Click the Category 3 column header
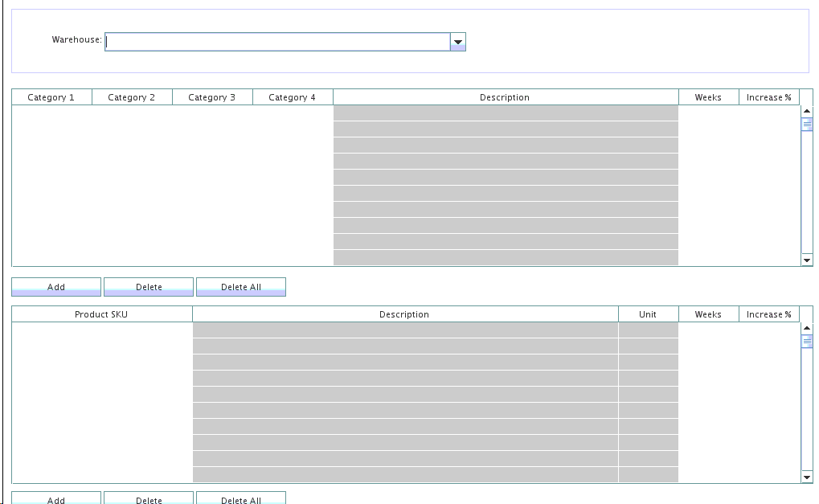This screenshot has width=819, height=504. (212, 97)
